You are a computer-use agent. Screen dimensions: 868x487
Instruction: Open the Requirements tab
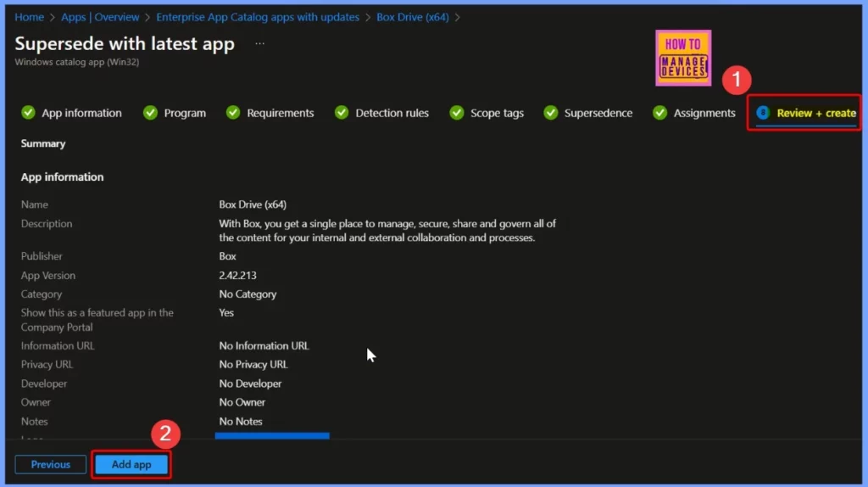(270, 113)
